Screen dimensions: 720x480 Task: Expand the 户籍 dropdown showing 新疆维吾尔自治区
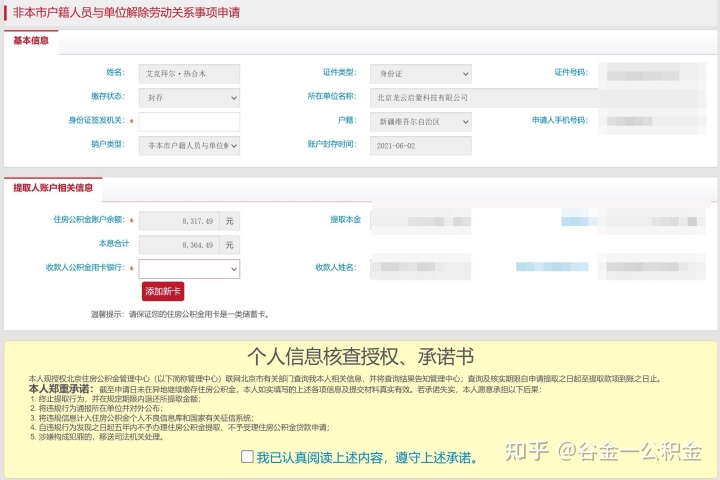click(419, 121)
